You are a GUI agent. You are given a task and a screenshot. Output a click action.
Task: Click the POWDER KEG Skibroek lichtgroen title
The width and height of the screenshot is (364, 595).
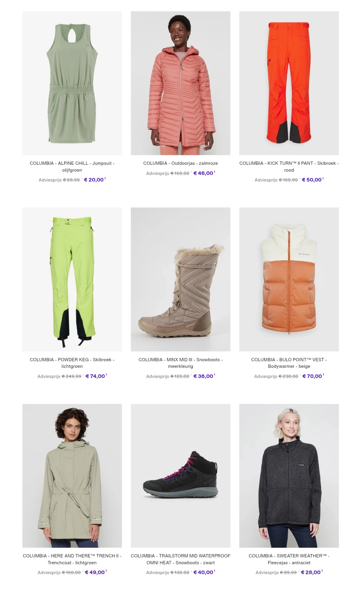(72, 363)
